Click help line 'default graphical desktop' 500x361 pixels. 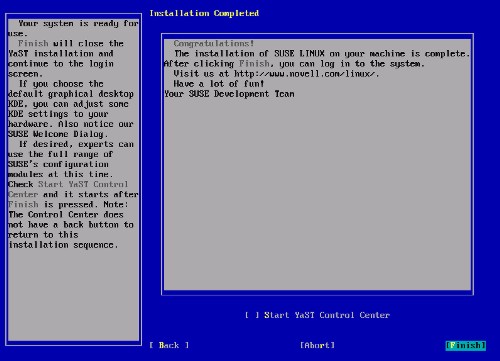coord(71,94)
